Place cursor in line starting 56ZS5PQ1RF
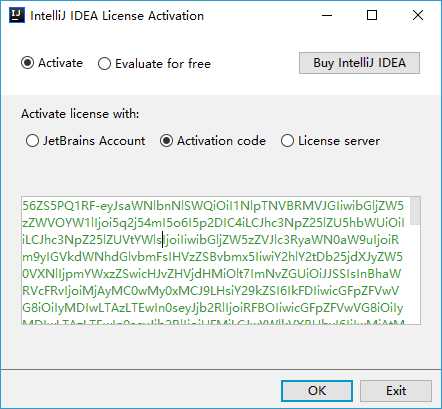442x409 pixels. (213, 206)
